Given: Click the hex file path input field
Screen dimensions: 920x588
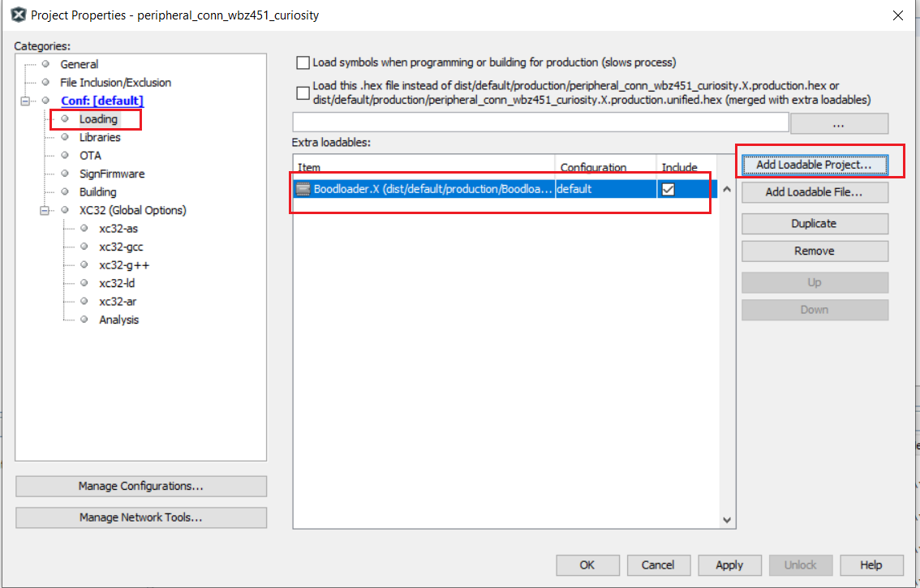Looking at the screenshot, I should 540,122.
